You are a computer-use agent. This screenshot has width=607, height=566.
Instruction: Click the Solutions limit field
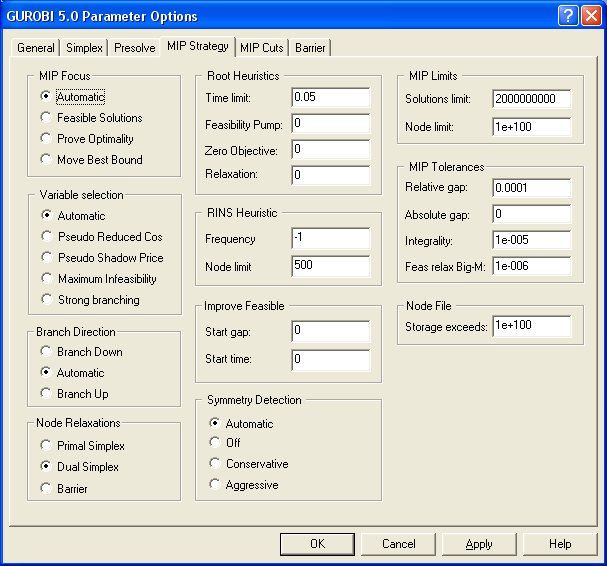[x=532, y=99]
